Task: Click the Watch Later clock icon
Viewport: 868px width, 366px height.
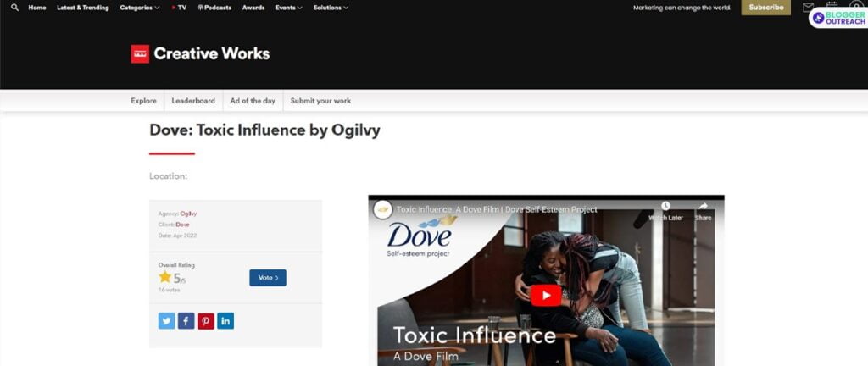Action: 665,206
